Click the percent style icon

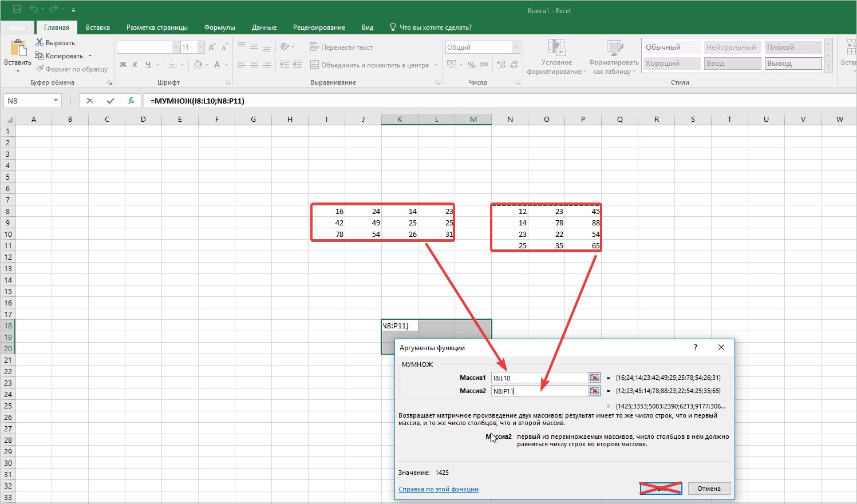click(x=471, y=65)
